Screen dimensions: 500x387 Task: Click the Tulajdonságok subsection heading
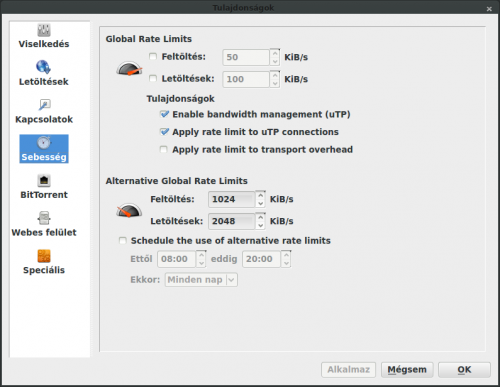181,99
